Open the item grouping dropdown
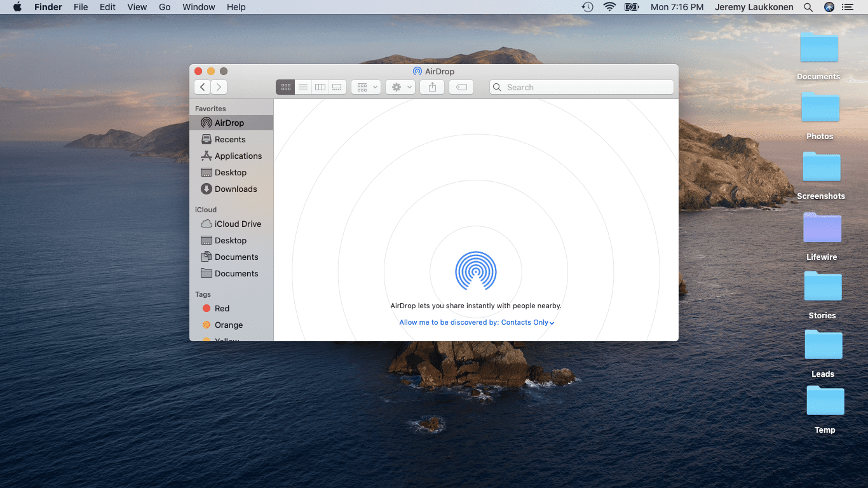Viewport: 868px width, 488px height. (366, 87)
